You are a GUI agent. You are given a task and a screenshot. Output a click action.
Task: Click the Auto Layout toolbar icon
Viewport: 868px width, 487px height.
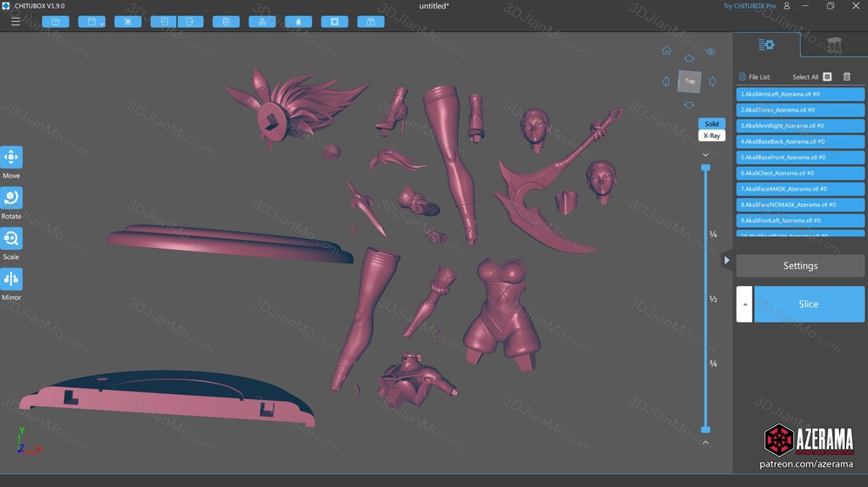tap(263, 21)
